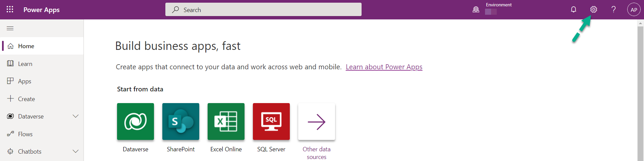This screenshot has height=161, width=644.
Task: Open the Settings gear
Action: coord(594,9)
